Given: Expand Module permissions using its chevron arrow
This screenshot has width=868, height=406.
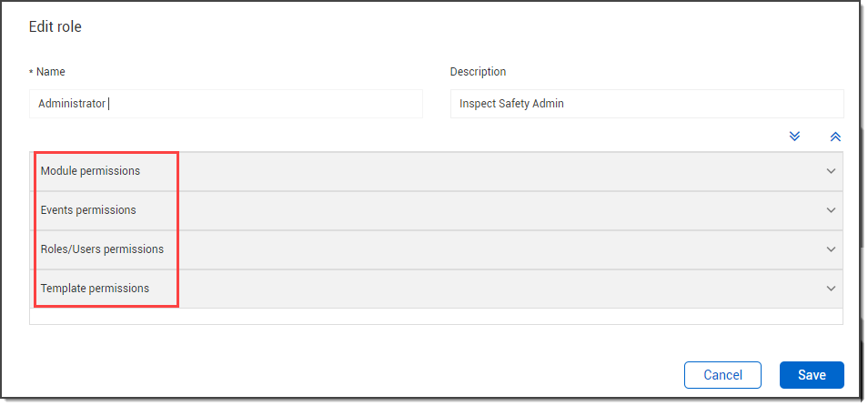Looking at the screenshot, I should pyautogui.click(x=831, y=171).
